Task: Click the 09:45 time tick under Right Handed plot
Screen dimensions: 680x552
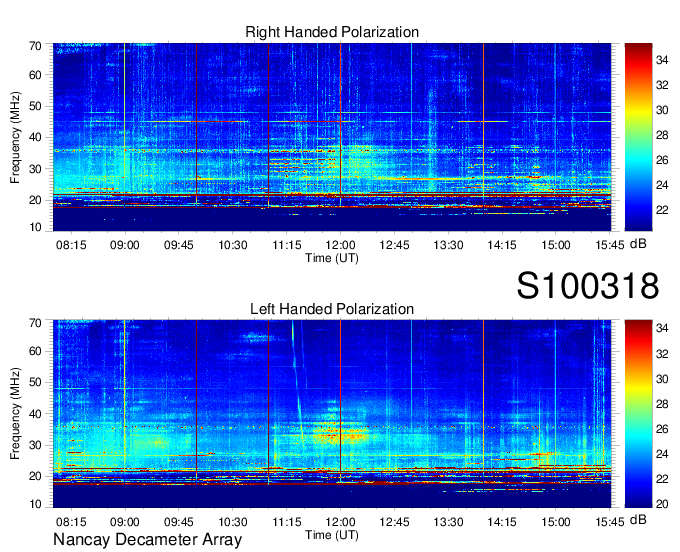Action: [x=179, y=245]
